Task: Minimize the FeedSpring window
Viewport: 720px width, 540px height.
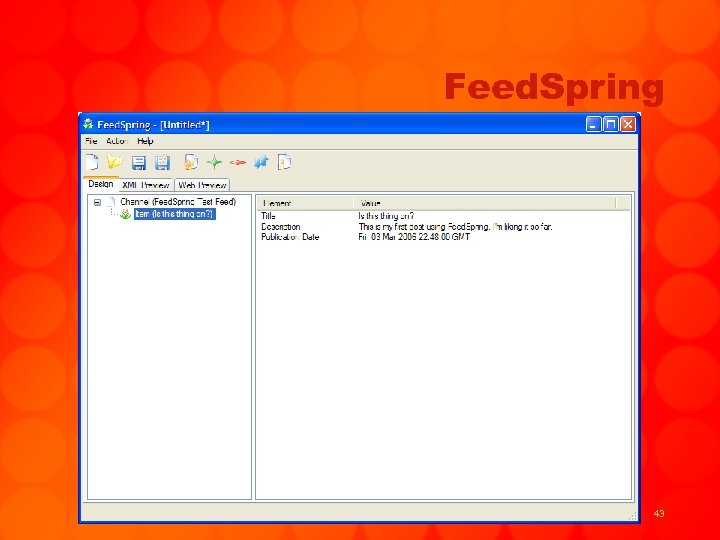Action: 593,124
